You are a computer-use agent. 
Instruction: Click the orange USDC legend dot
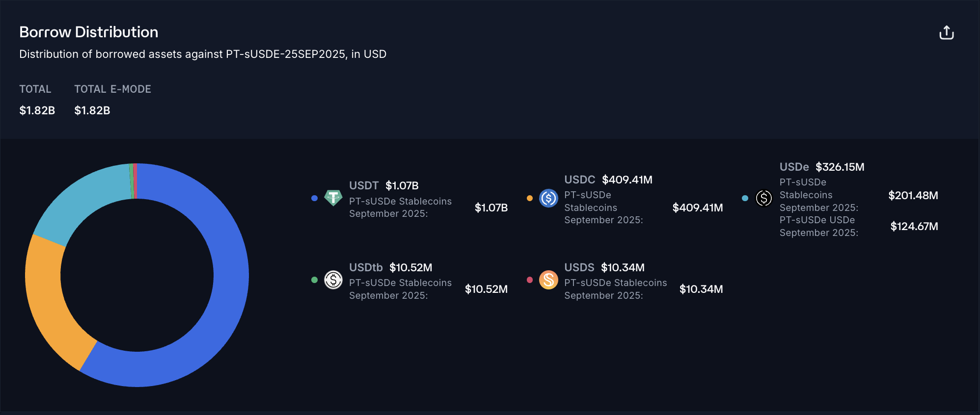(x=530, y=198)
